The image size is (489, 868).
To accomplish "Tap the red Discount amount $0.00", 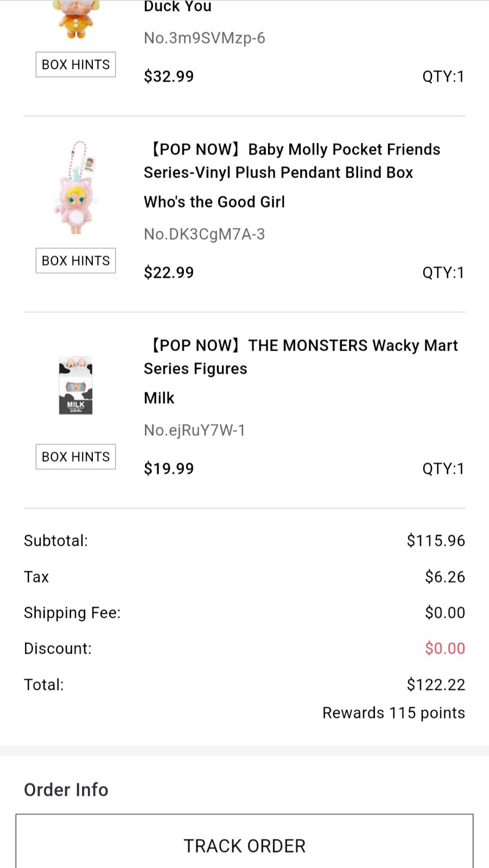I will (x=444, y=648).
